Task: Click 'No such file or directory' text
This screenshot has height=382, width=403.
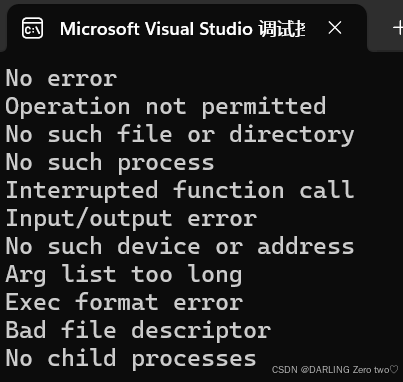Action: point(180,135)
